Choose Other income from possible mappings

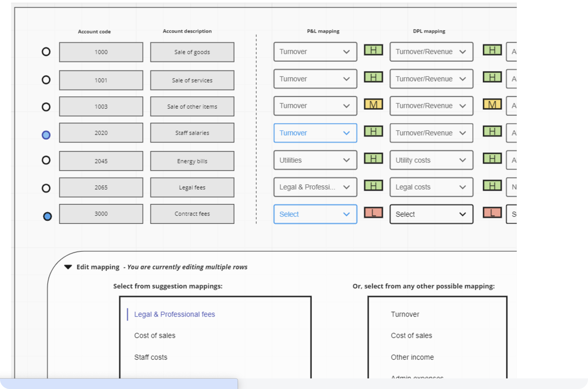[412, 357]
